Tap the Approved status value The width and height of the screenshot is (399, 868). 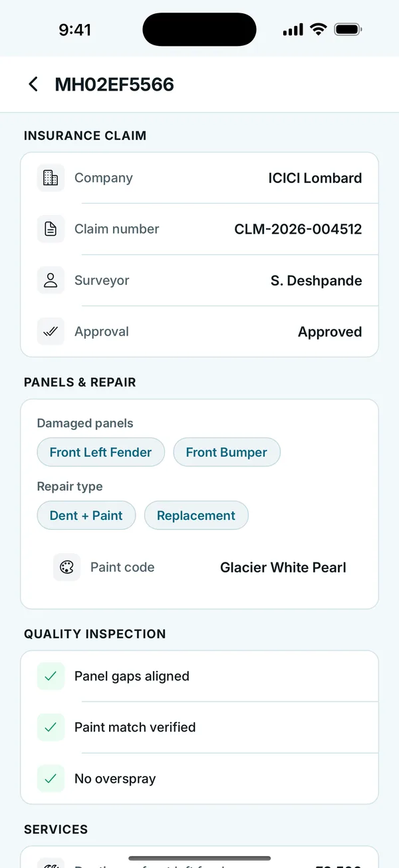(x=330, y=331)
